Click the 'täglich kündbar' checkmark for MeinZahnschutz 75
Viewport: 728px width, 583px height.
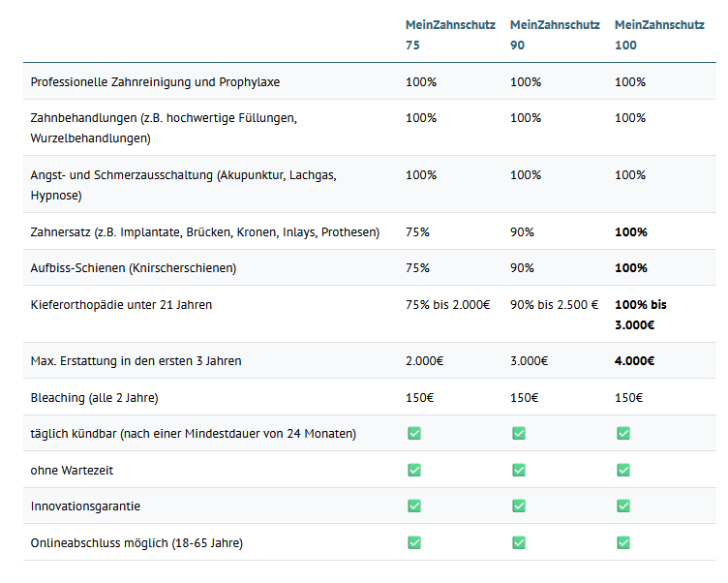414,433
